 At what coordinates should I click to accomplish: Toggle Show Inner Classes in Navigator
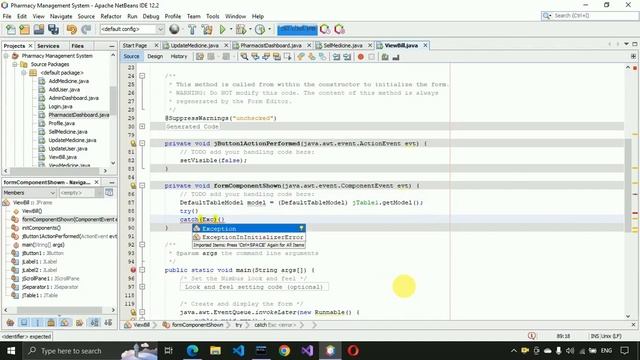[65, 323]
